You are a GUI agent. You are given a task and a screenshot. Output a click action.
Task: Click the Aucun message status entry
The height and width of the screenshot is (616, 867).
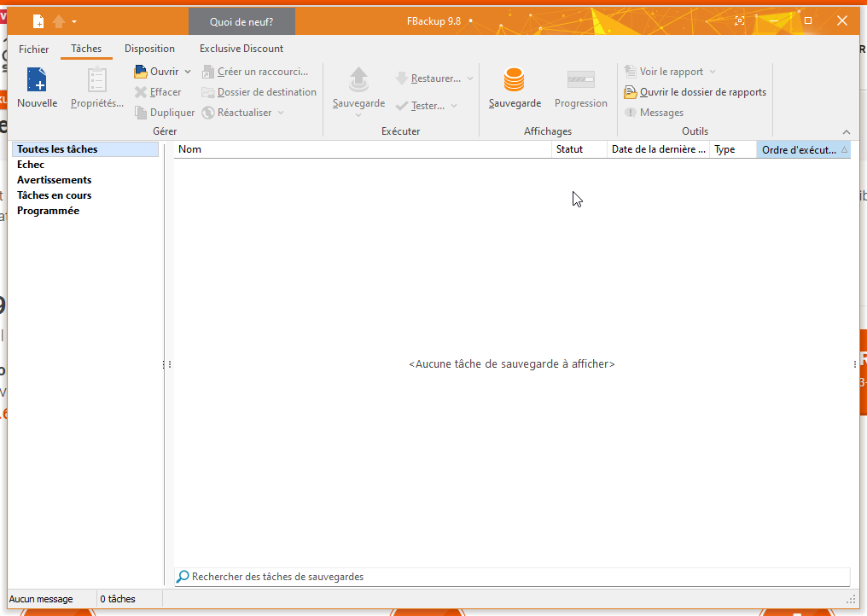[41, 599]
